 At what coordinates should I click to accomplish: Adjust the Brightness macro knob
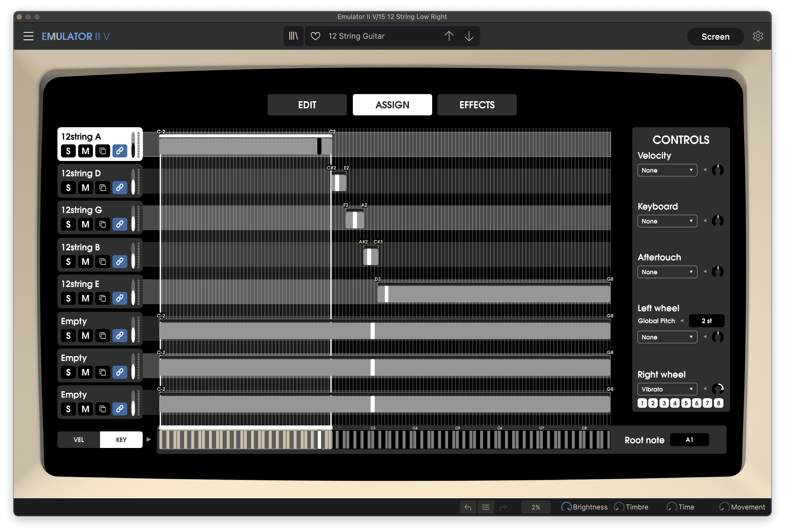tap(566, 507)
